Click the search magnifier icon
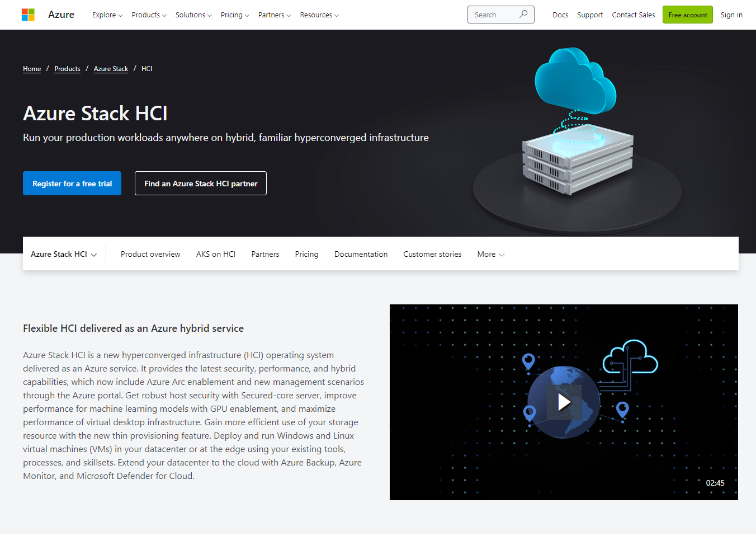Viewport: 756px width, 536px height. click(523, 15)
